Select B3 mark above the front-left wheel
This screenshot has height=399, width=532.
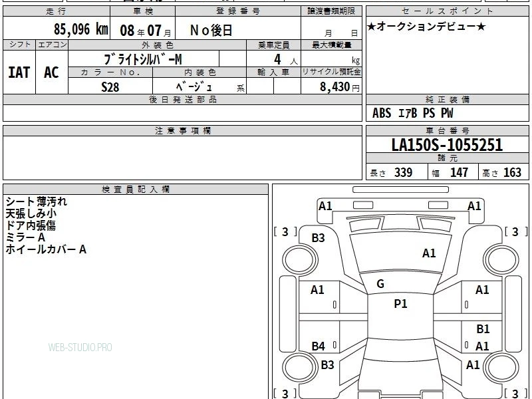tap(319, 238)
